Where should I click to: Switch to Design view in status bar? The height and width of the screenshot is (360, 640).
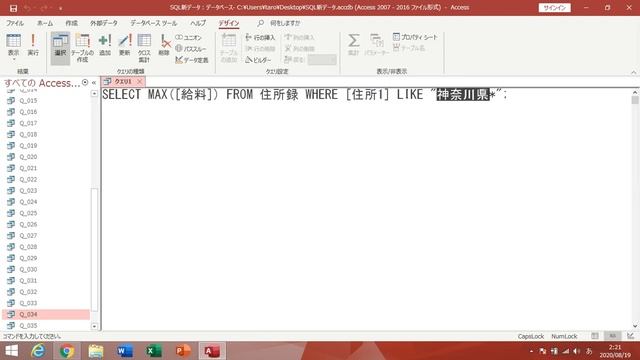631,336
